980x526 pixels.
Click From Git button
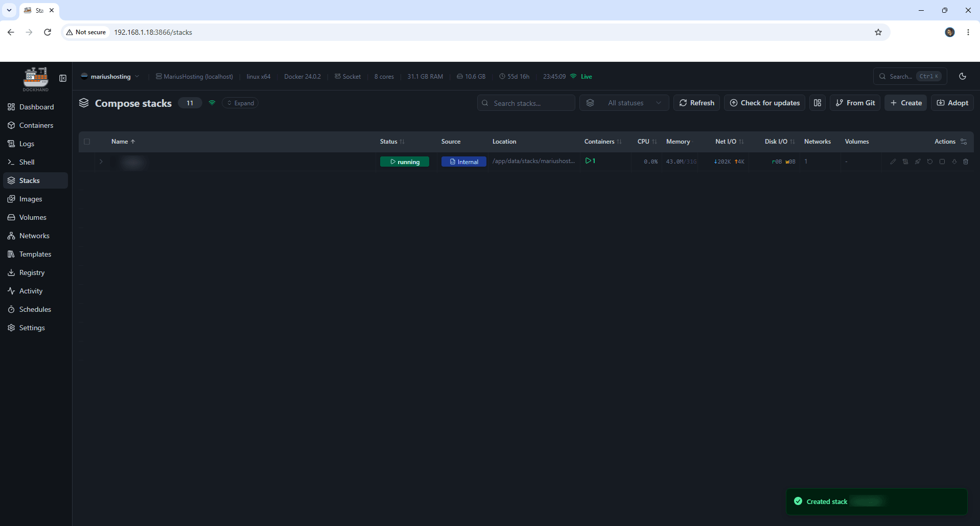(855, 103)
